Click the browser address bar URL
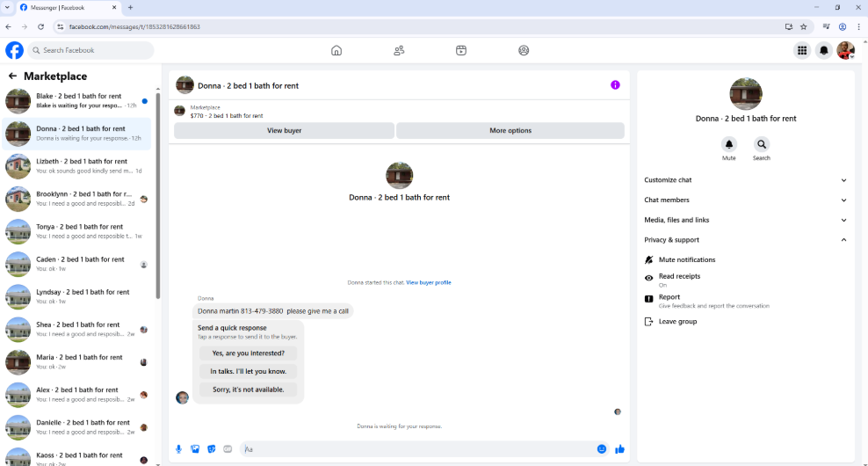The width and height of the screenshot is (868, 466). [x=134, y=26]
